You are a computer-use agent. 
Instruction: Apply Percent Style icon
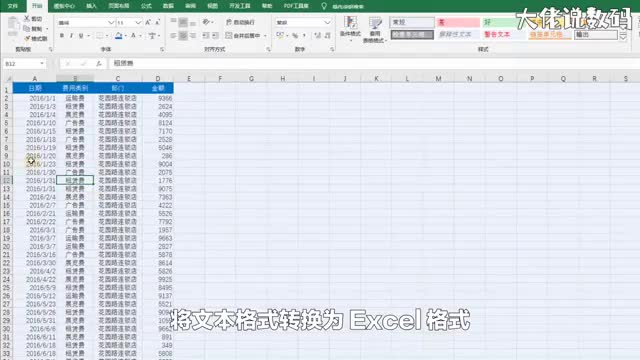295,36
